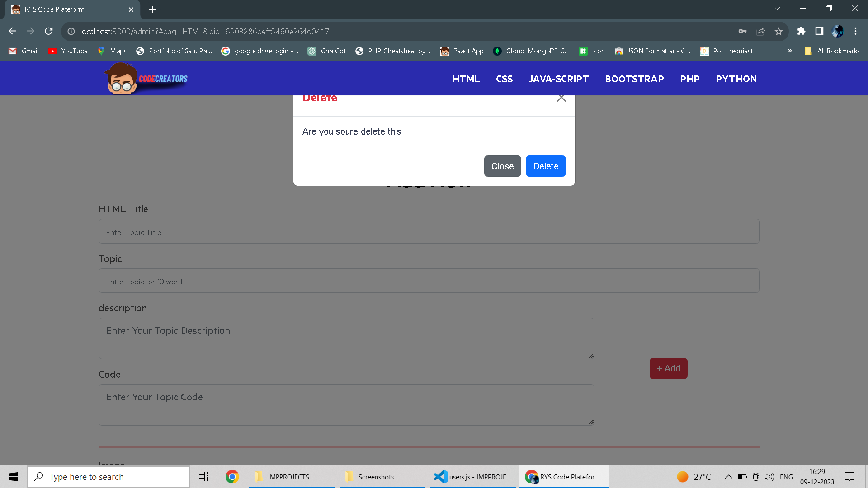This screenshot has height=488, width=868.
Task: Open a new browser tab
Action: [x=152, y=9]
